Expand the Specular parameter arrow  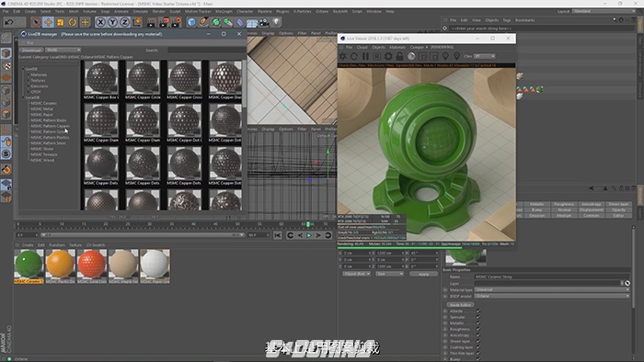point(445,317)
